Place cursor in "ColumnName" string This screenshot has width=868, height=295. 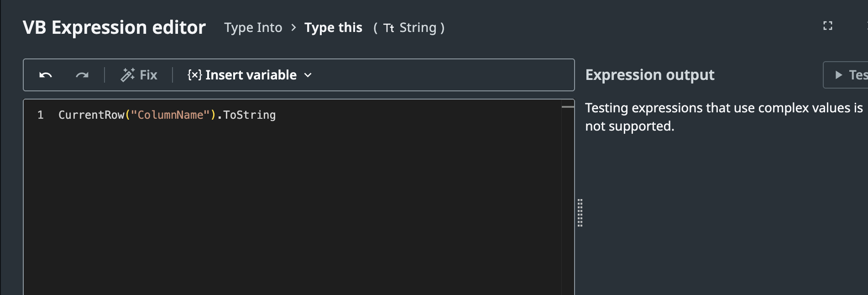click(x=170, y=115)
